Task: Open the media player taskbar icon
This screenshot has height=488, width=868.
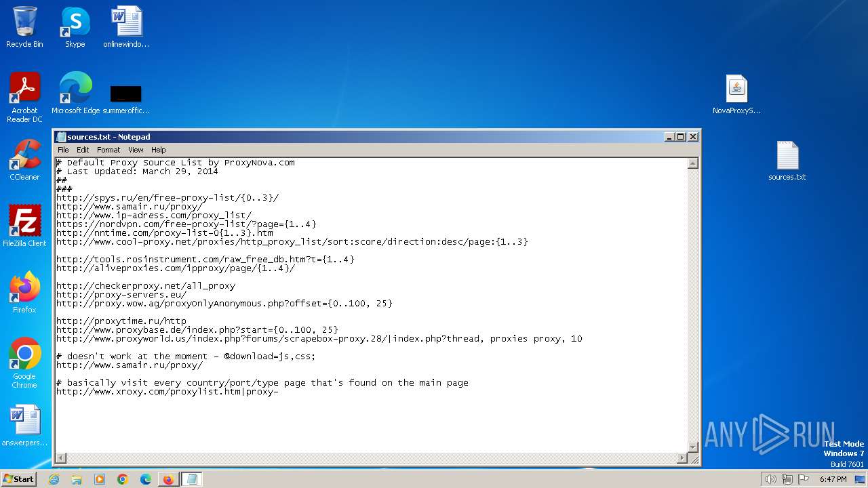Action: click(x=100, y=479)
